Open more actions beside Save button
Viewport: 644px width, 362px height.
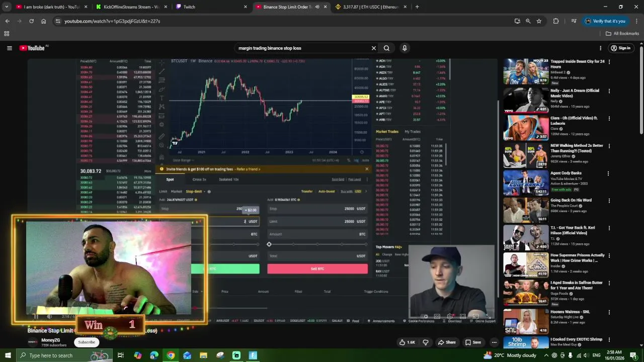pos(494,342)
